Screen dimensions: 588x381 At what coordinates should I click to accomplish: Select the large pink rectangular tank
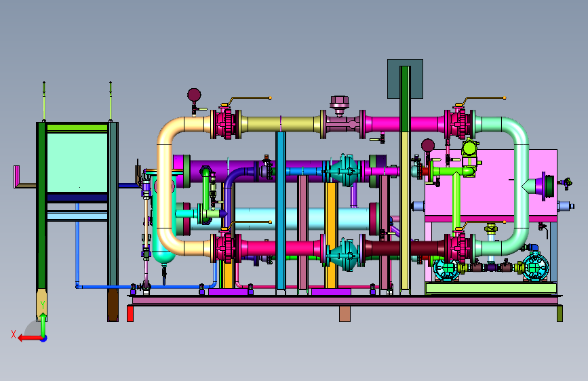coord(490,183)
